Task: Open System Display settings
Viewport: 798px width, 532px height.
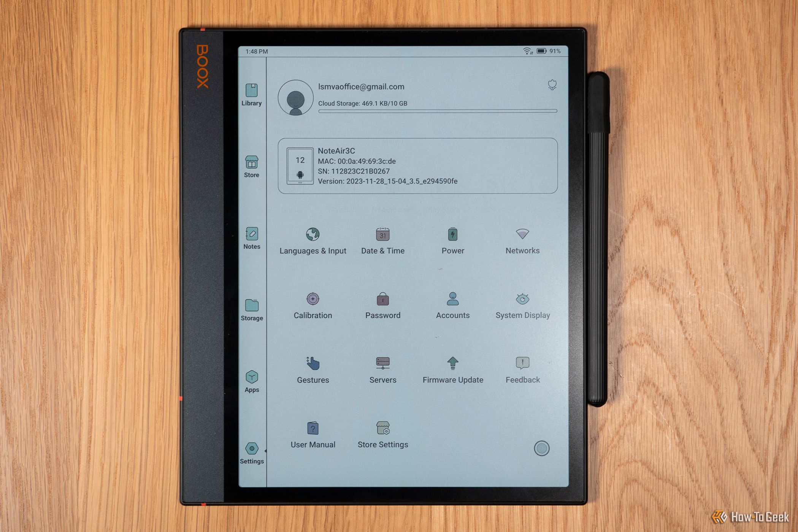Action: click(521, 306)
